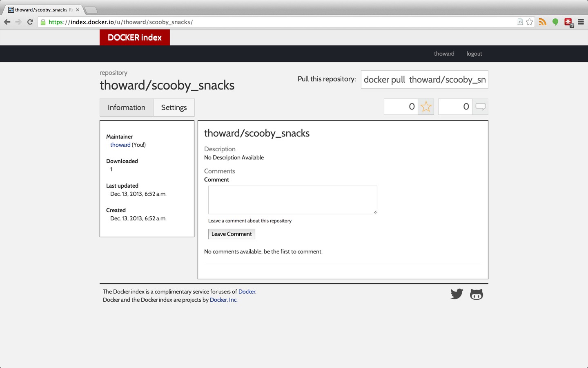Screen dimensions: 588x368
Task: Open the comment count speech bubble icon
Action: [x=480, y=106]
